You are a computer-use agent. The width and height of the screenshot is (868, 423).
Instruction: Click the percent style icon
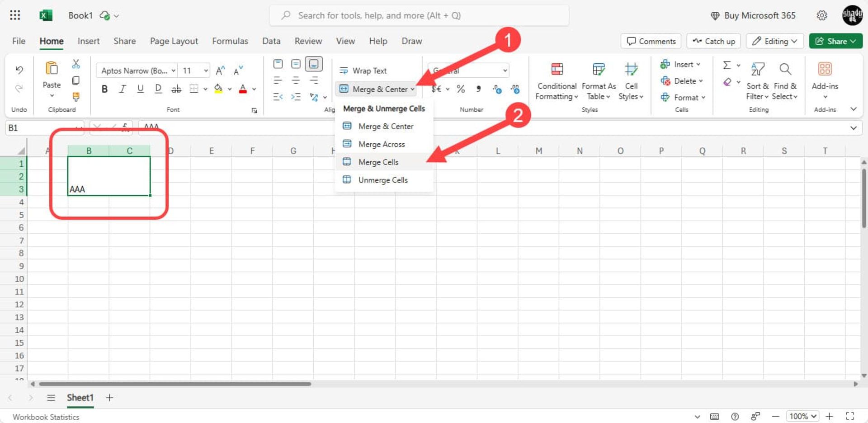[461, 89]
